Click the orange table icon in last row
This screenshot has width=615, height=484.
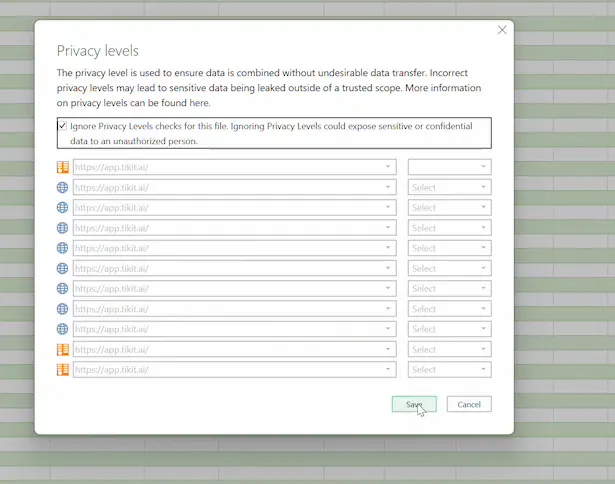[63, 369]
